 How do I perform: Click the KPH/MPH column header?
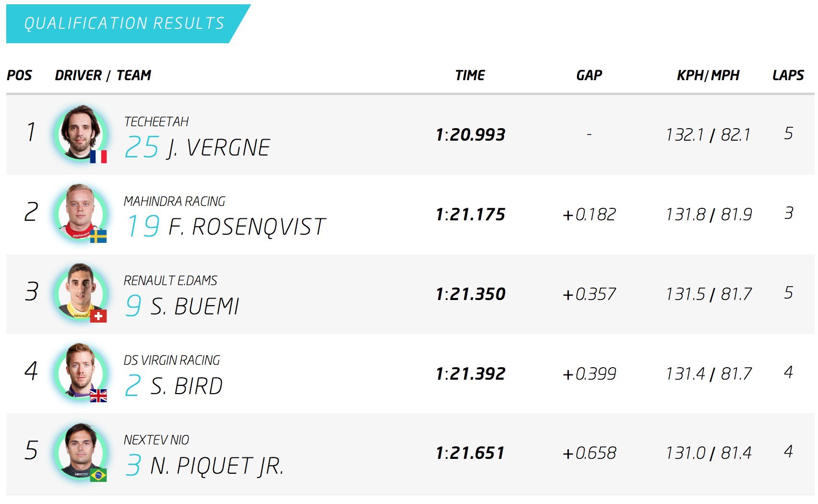708,75
